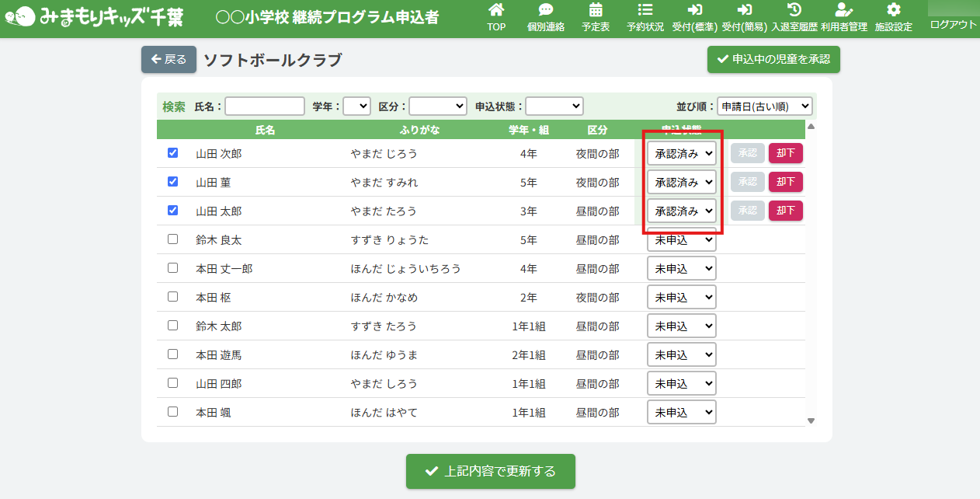Check the checkbox for 本田 枢
This screenshot has height=499, width=980.
pos(173,297)
